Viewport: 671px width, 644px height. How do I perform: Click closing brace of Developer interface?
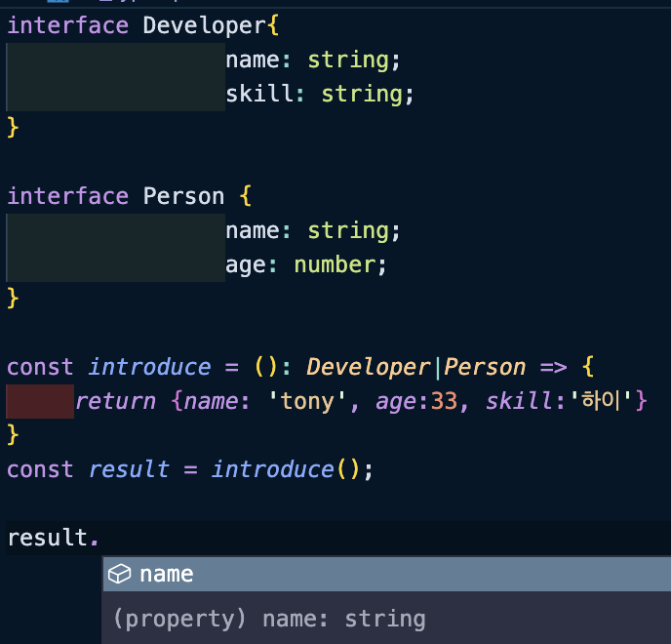click(x=13, y=128)
